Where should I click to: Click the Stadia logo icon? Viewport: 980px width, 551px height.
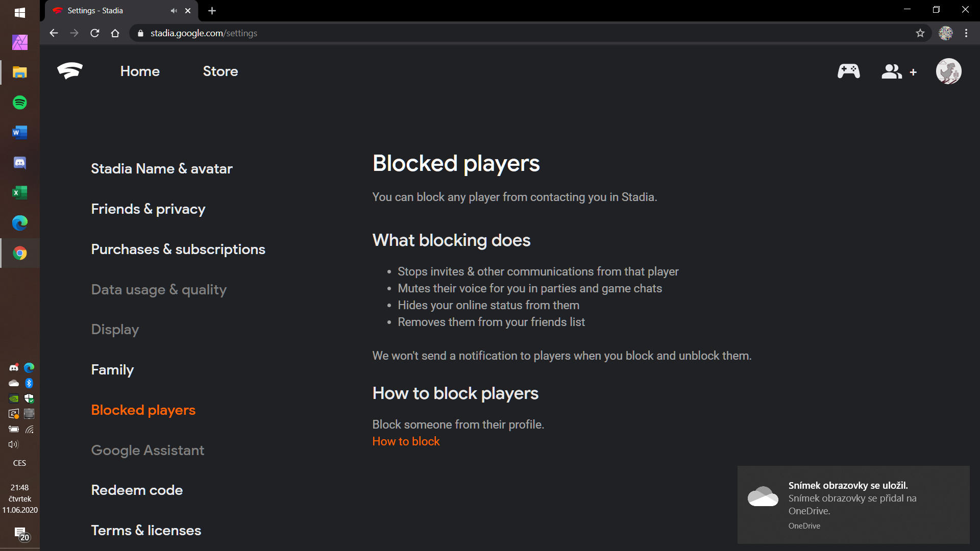coord(70,71)
